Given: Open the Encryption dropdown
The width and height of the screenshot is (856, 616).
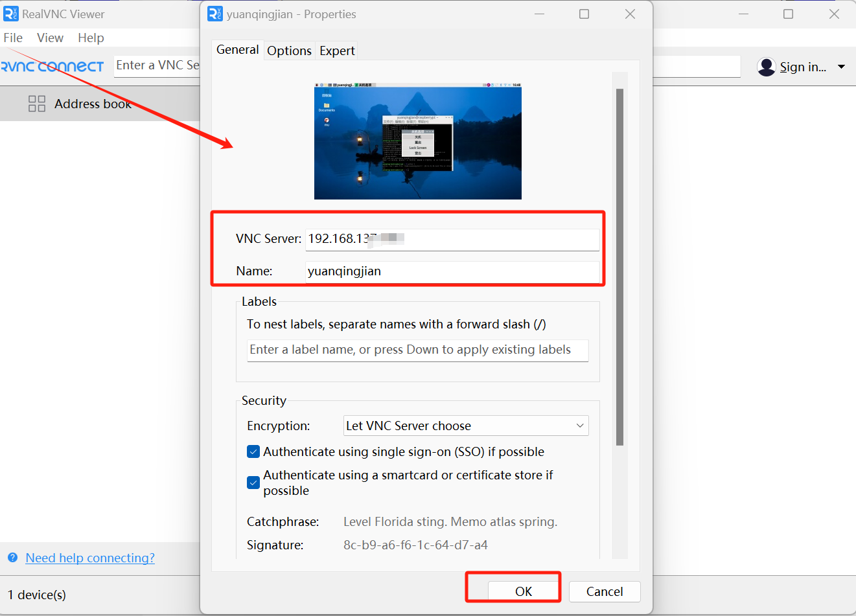Looking at the screenshot, I should pyautogui.click(x=466, y=426).
